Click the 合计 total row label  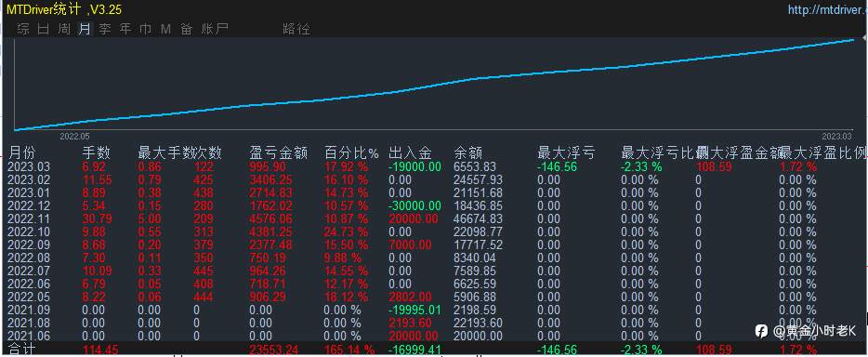[x=22, y=350]
